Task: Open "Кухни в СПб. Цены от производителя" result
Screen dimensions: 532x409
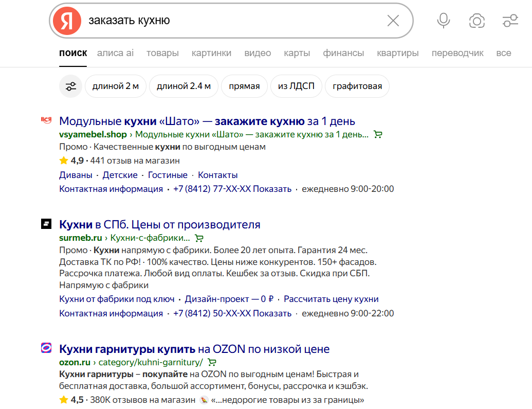Action: click(160, 224)
